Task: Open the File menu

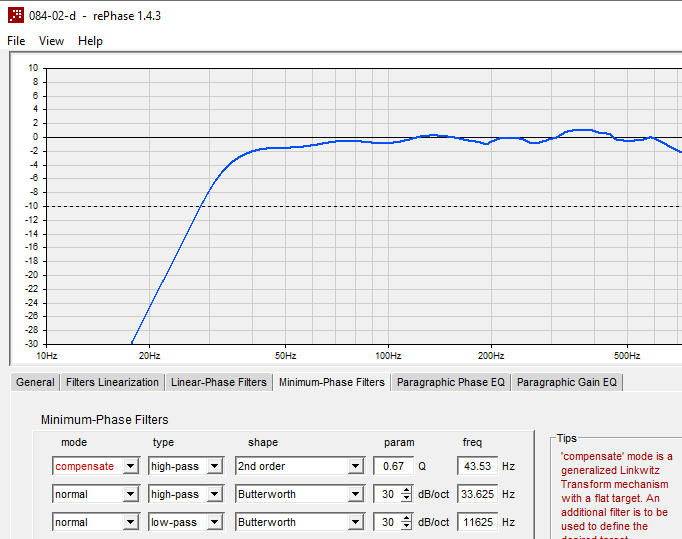Action: point(16,41)
